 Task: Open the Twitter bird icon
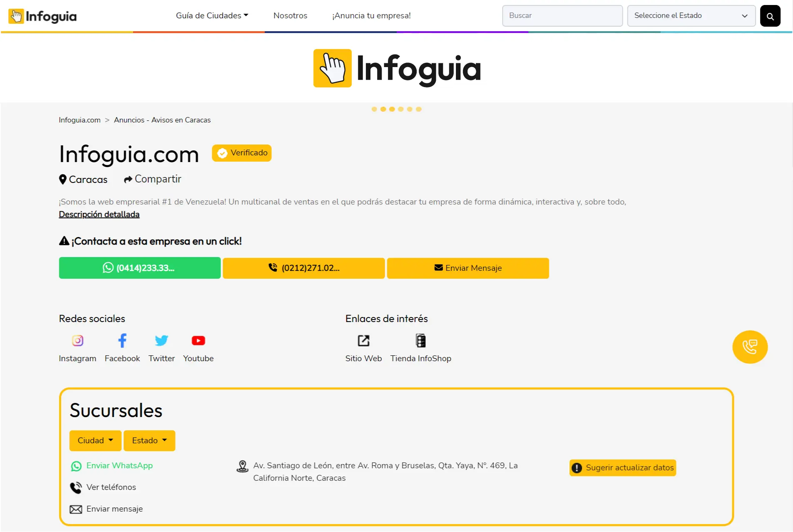pos(161,341)
